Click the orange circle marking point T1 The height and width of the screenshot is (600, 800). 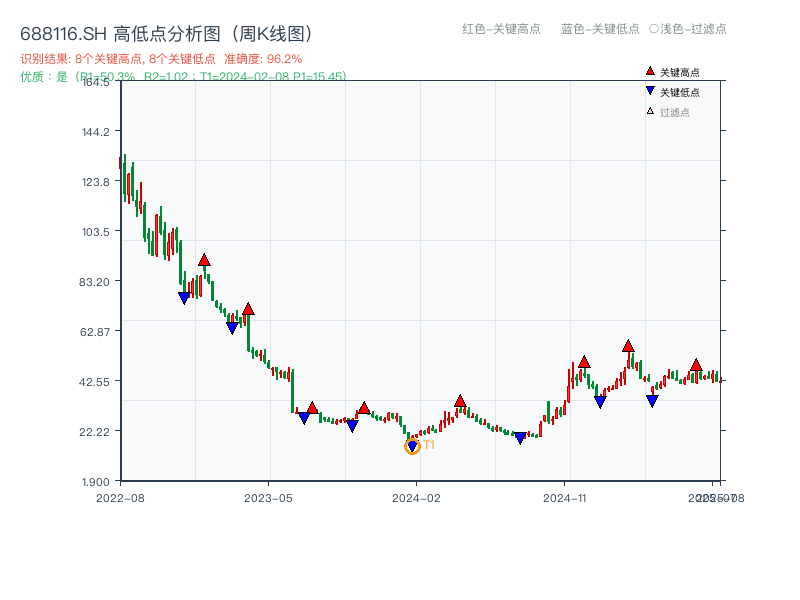tap(412, 446)
